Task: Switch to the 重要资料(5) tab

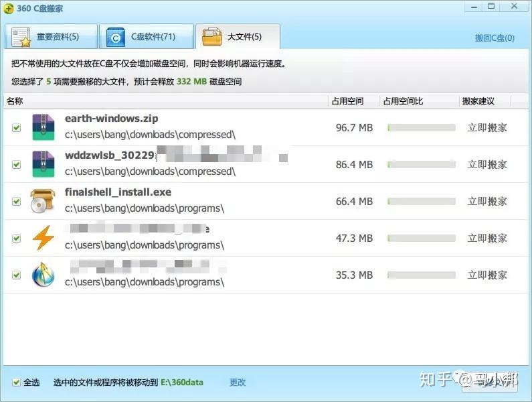Action: 52,36
